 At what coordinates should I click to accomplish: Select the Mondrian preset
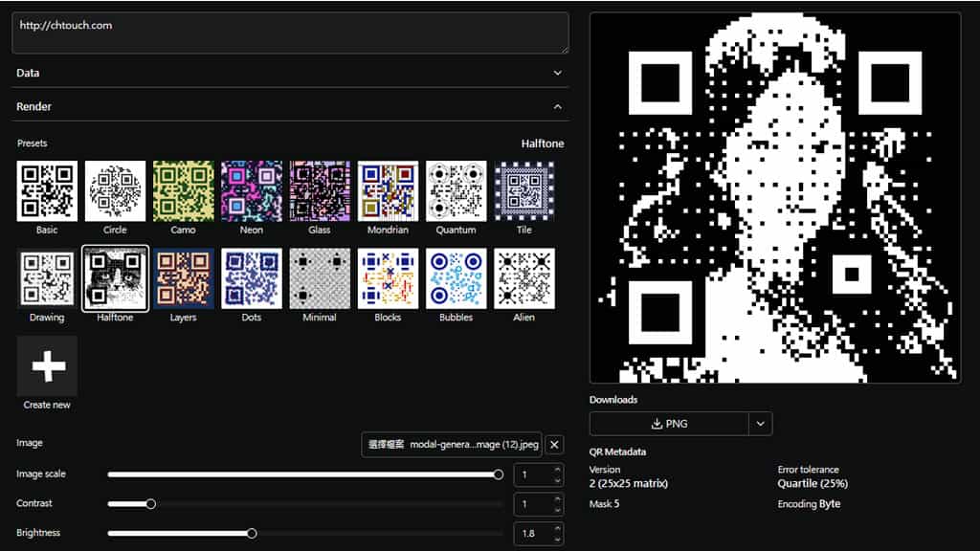click(x=388, y=191)
